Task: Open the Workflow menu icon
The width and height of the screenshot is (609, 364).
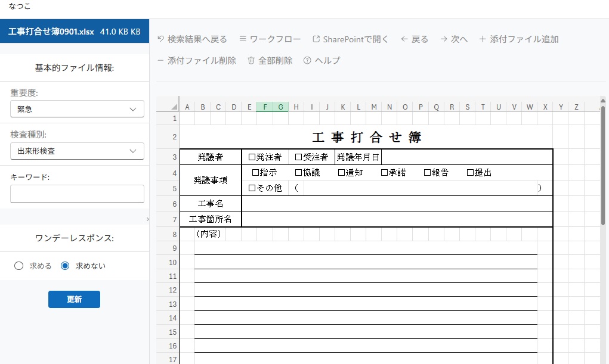Action: tap(243, 39)
